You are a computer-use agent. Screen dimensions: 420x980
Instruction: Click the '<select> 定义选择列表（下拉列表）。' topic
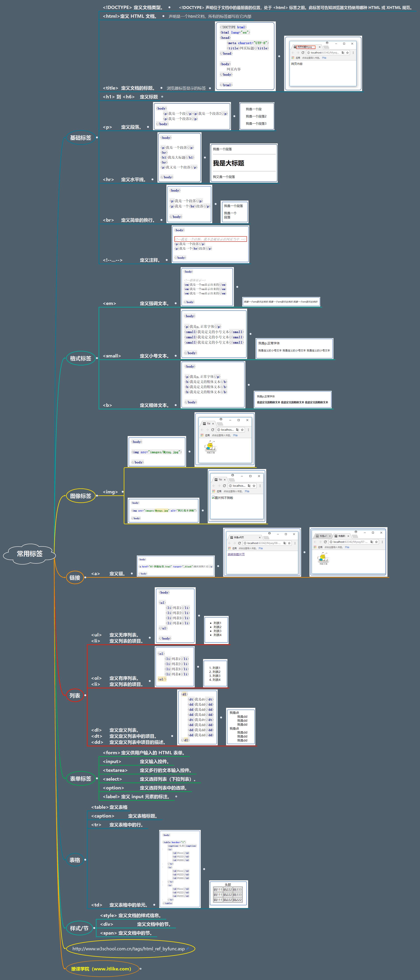coord(150,779)
